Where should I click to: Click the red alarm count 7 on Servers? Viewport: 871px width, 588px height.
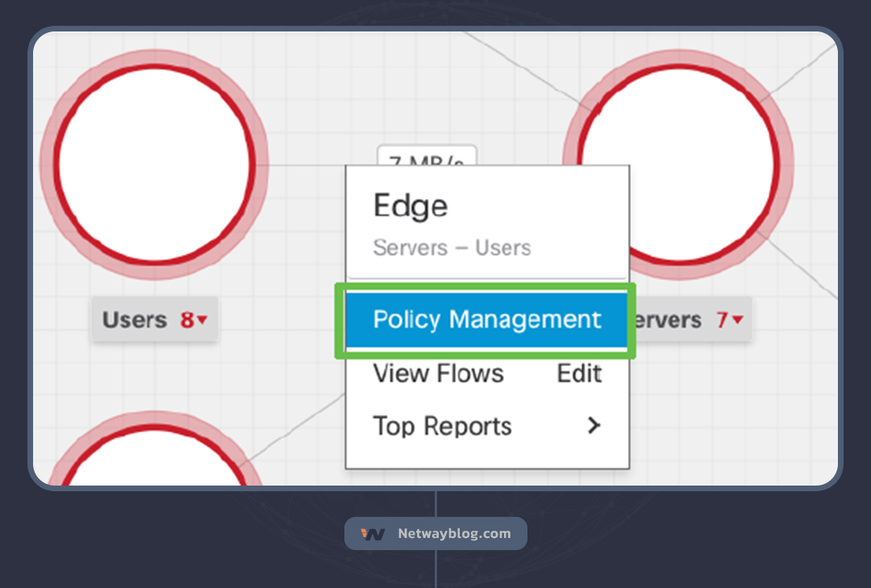pos(722,320)
